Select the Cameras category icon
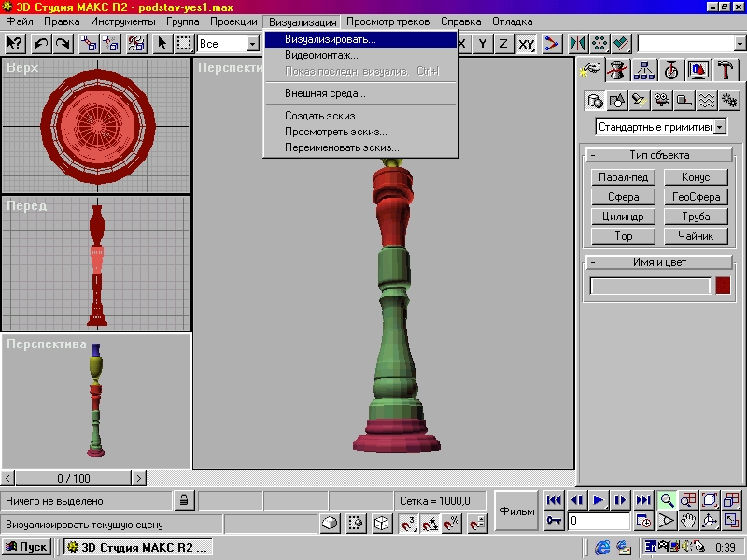The width and height of the screenshot is (747, 560). pyautogui.click(x=662, y=100)
